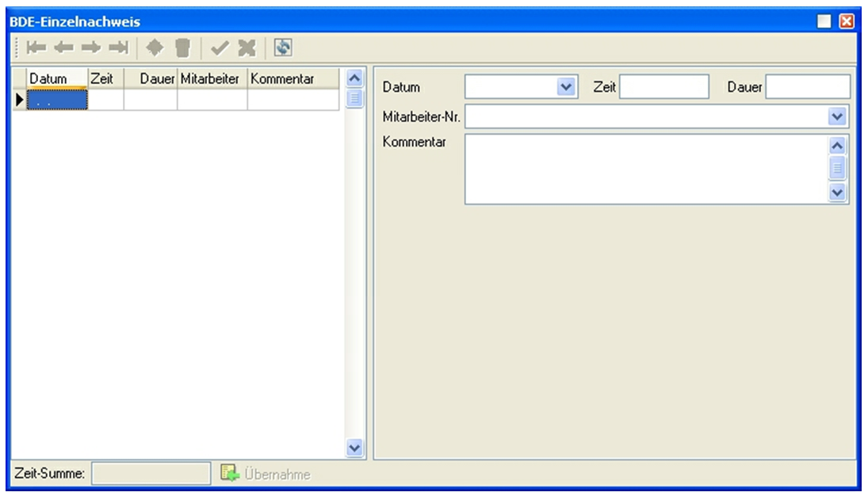The height and width of the screenshot is (496, 868).
Task: Click the Mitarbeiter column header
Action: (x=212, y=78)
